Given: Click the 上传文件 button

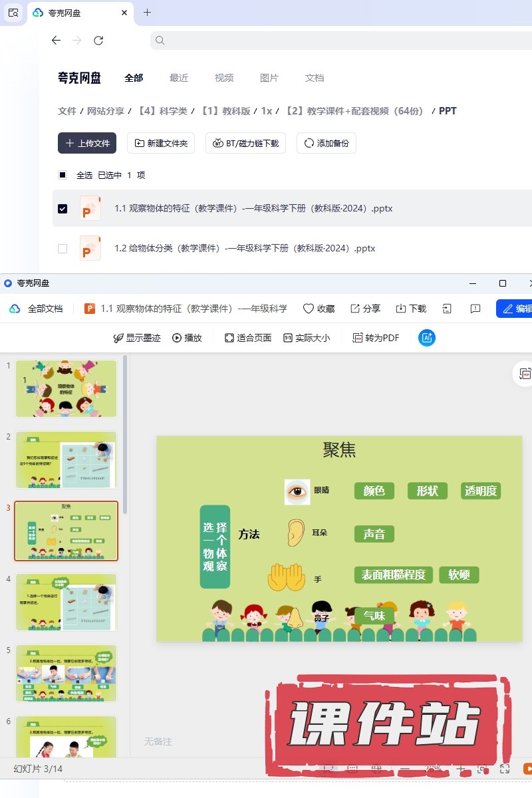Looking at the screenshot, I should [x=87, y=143].
